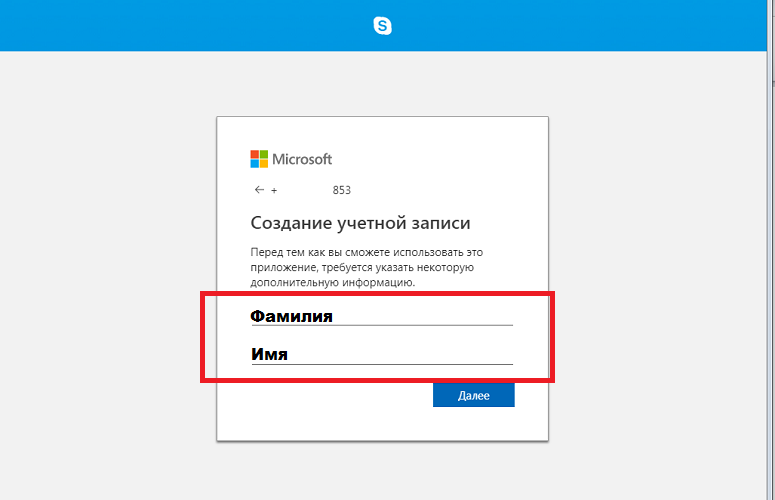Image resolution: width=775 pixels, height=500 pixels.
Task: Go back using the left arrow
Action: tap(259, 190)
